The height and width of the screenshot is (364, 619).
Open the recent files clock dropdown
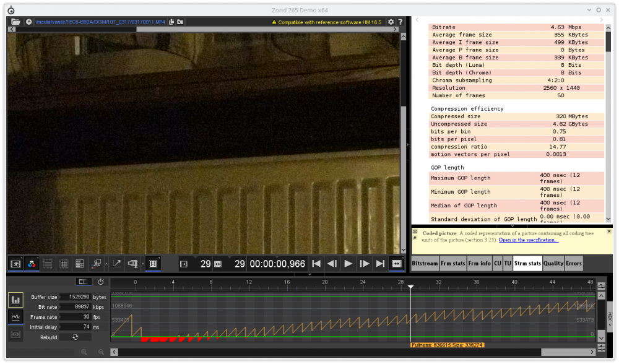click(x=28, y=22)
